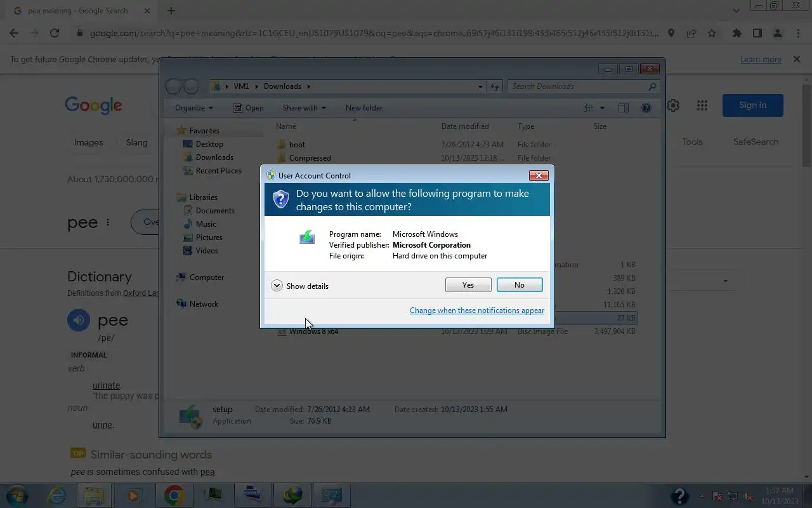Play pronunciation speaker for pee
This screenshot has height=508, width=812.
[x=79, y=320]
